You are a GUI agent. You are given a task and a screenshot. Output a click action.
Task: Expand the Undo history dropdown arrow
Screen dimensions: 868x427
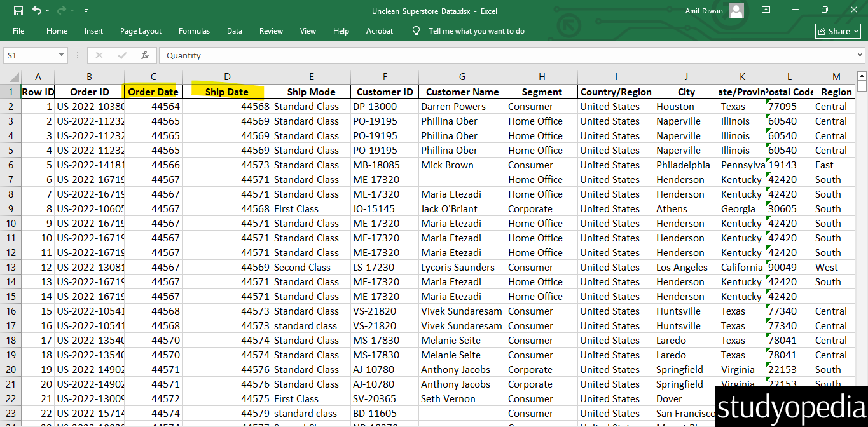click(x=46, y=10)
